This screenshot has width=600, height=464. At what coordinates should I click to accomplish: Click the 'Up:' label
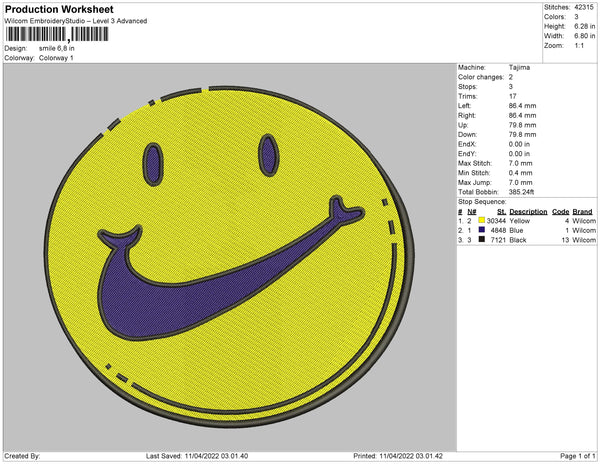coord(463,125)
